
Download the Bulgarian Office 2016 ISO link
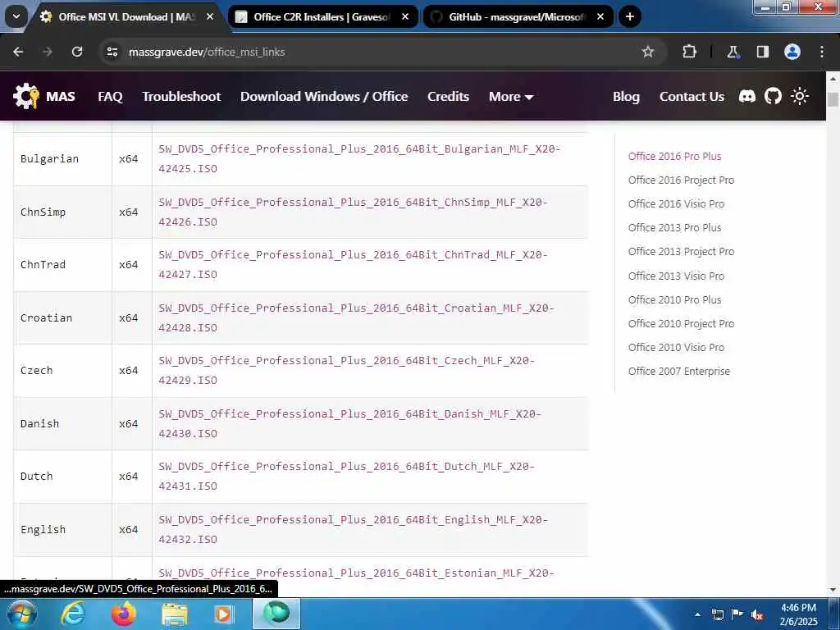click(x=359, y=158)
